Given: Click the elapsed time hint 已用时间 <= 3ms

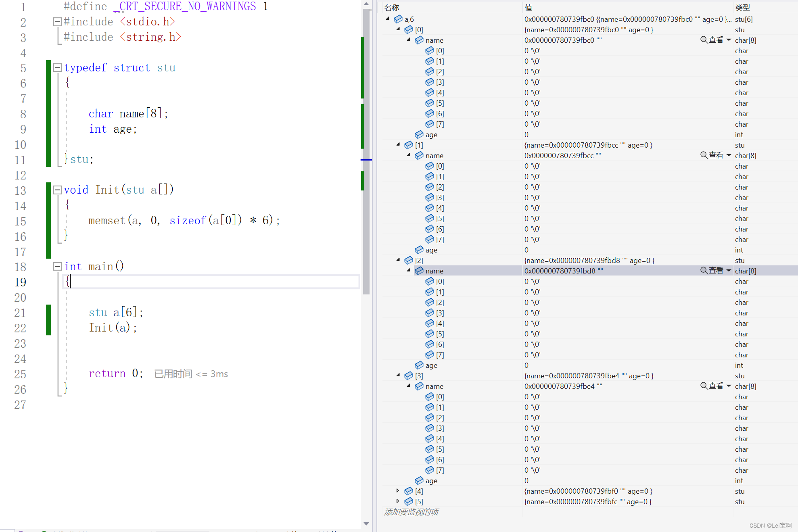Looking at the screenshot, I should coord(191,374).
